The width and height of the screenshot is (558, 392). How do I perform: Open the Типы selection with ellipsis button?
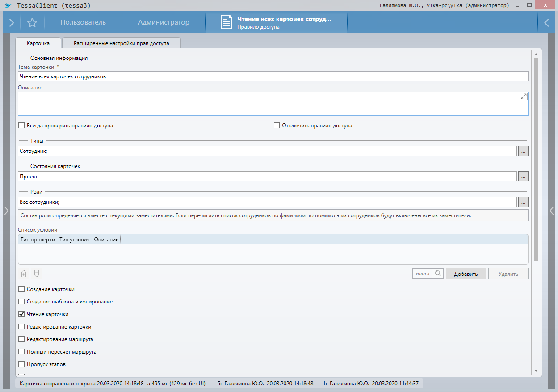[524, 151]
